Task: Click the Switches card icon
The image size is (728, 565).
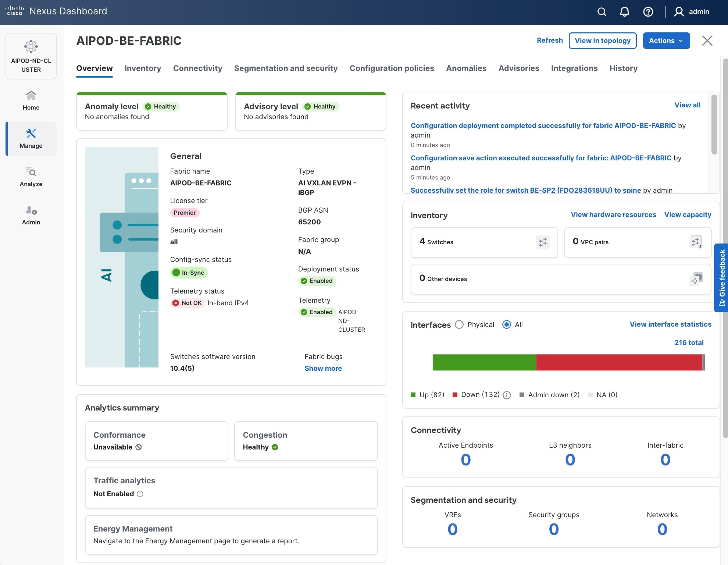Action: 542,242
